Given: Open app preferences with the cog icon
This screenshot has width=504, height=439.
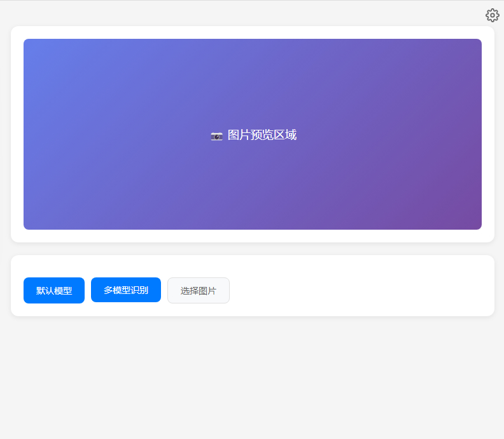Looking at the screenshot, I should point(492,15).
